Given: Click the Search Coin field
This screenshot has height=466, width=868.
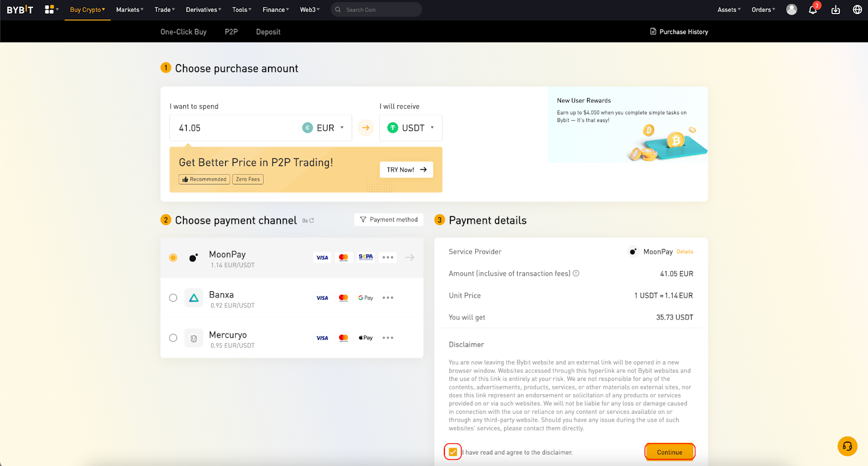Looking at the screenshot, I should [376, 10].
